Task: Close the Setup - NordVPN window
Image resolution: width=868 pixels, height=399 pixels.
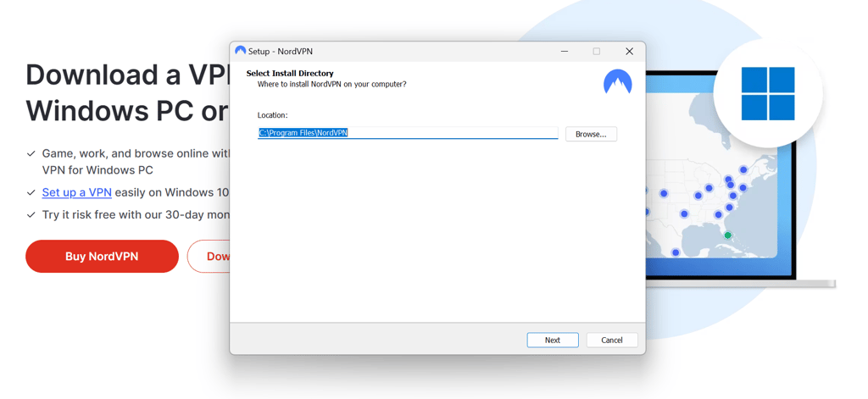Action: coord(629,52)
